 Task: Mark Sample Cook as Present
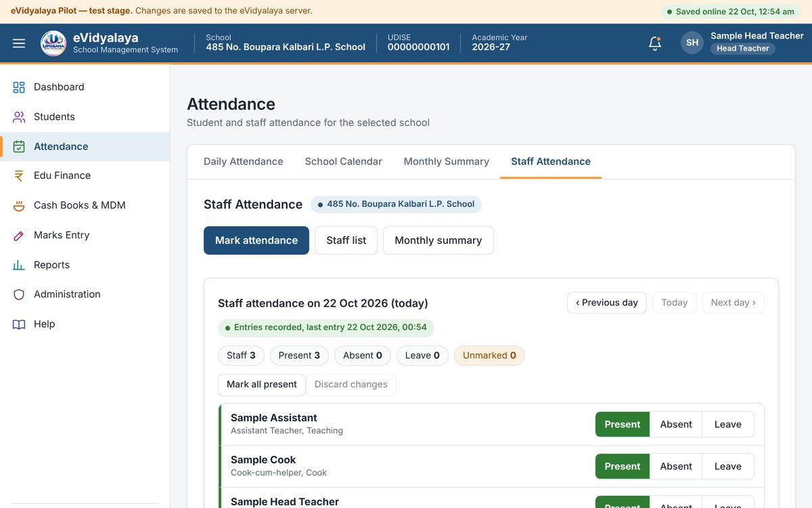[623, 467]
